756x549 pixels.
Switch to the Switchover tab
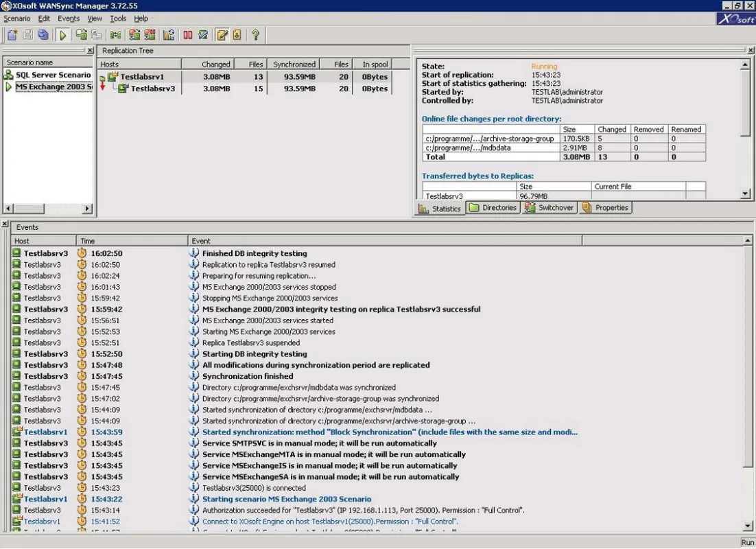tap(550, 207)
